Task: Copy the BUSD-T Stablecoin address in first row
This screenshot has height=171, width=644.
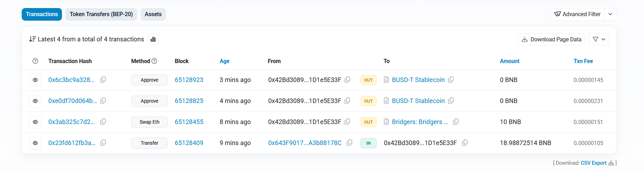Action: (x=451, y=80)
